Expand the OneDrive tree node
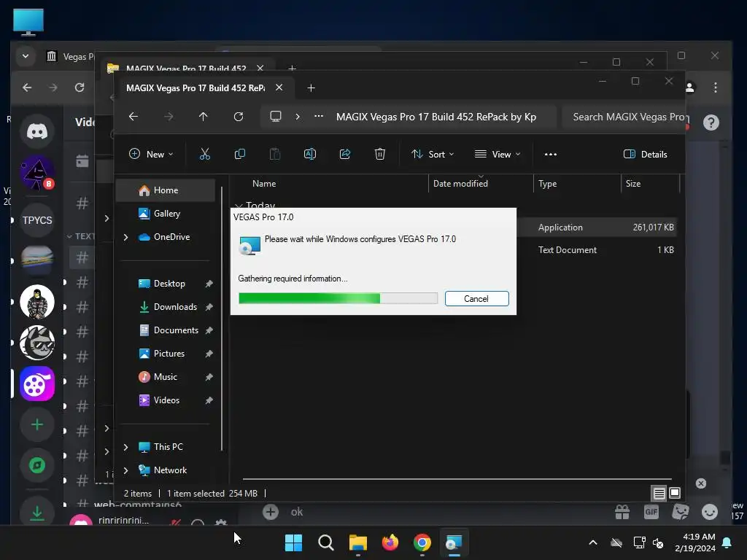 click(125, 237)
